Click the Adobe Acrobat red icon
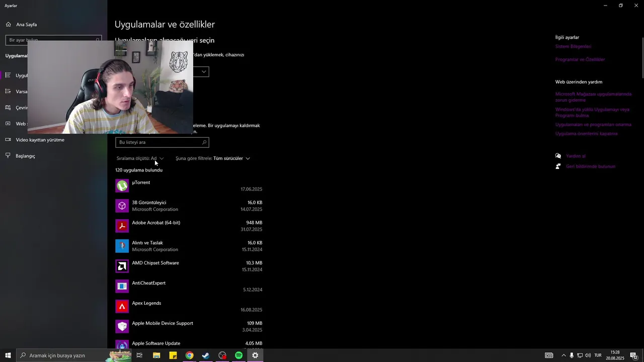The width and height of the screenshot is (644, 362). [x=122, y=226]
